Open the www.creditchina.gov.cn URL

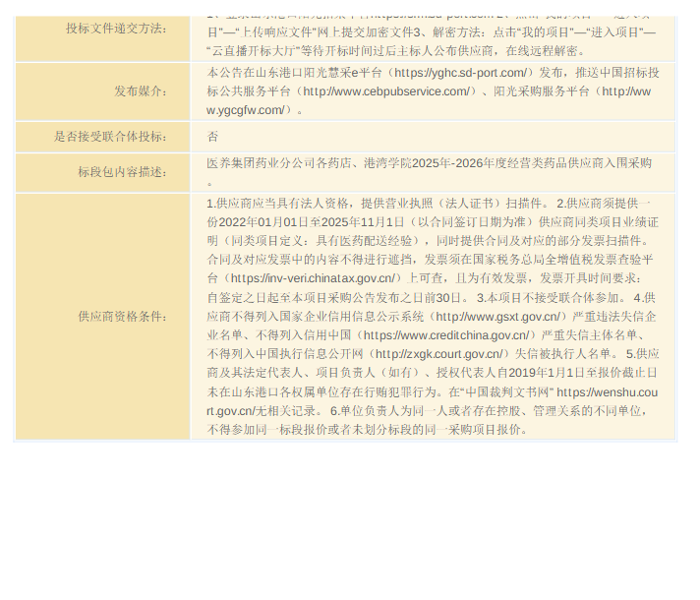445,334
